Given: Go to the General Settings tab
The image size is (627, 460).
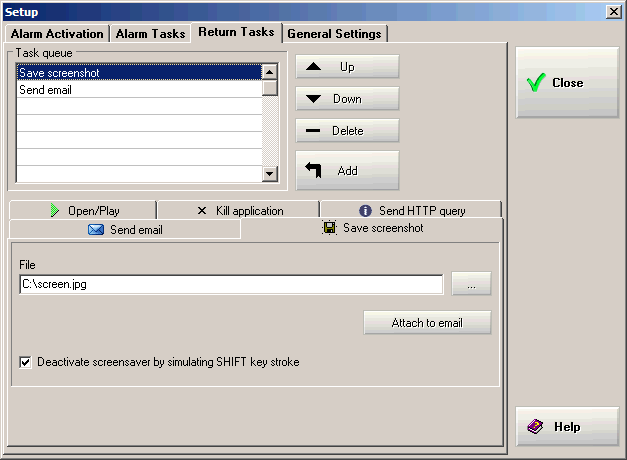Looking at the screenshot, I should (x=334, y=34).
